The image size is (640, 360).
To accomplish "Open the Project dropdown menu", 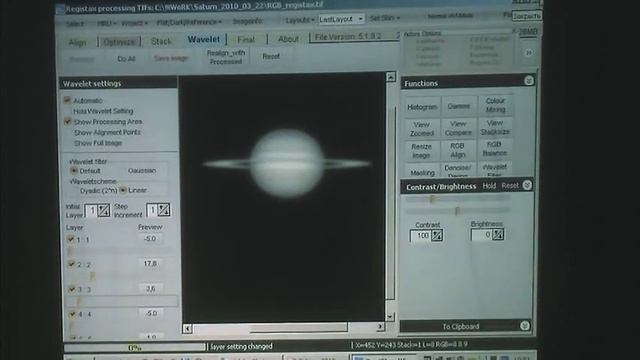I will coord(134,23).
